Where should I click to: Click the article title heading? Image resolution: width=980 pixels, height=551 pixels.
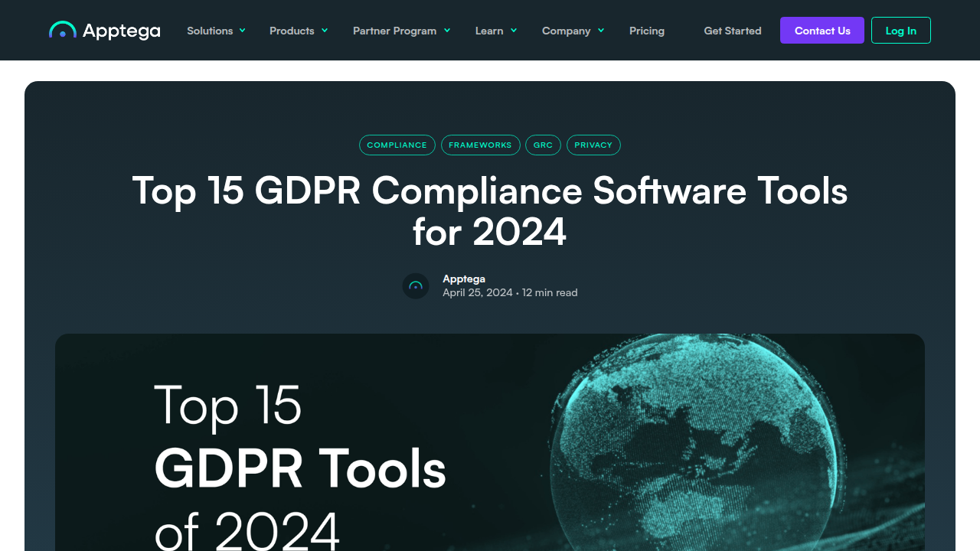click(490, 211)
